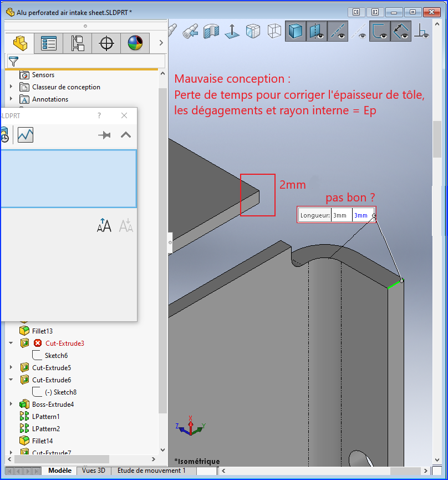The width and height of the screenshot is (448, 480).
Task: Click the Normal To view orientation icon
Action: 232,31
